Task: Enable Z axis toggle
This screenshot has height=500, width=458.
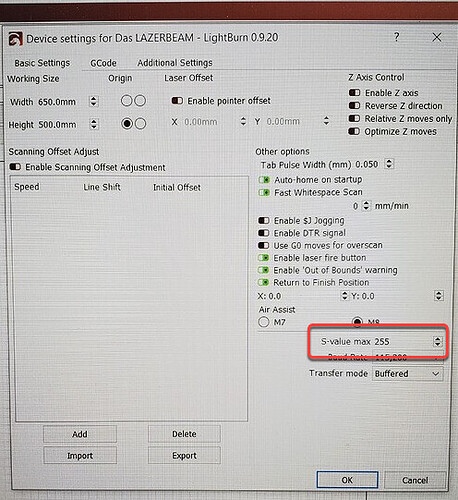Action: pos(354,92)
